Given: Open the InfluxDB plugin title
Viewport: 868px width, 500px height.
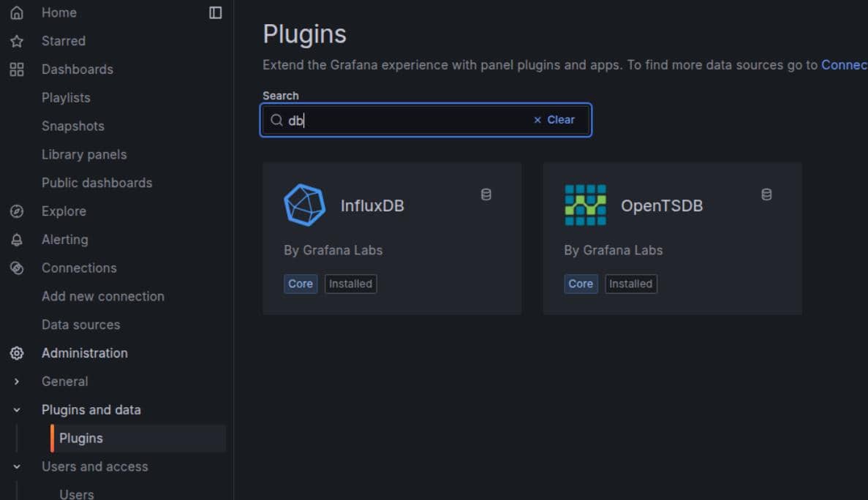Looking at the screenshot, I should [372, 205].
